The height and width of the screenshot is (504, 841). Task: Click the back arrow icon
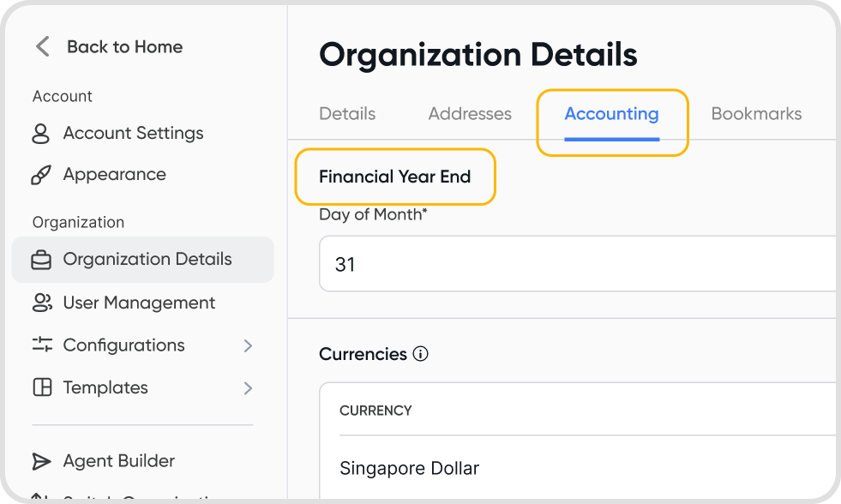(x=43, y=46)
